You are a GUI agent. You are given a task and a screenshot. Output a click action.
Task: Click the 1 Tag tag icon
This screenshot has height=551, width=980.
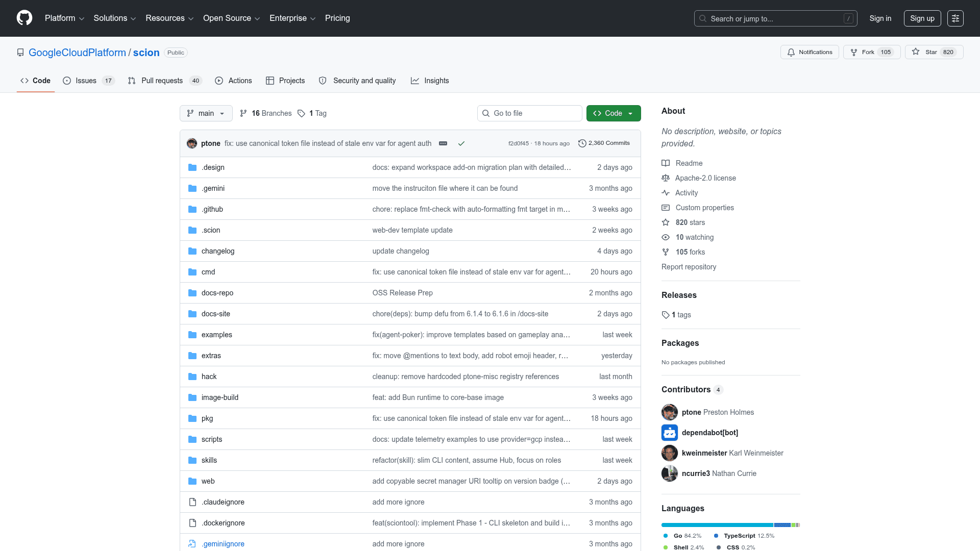[x=302, y=113]
